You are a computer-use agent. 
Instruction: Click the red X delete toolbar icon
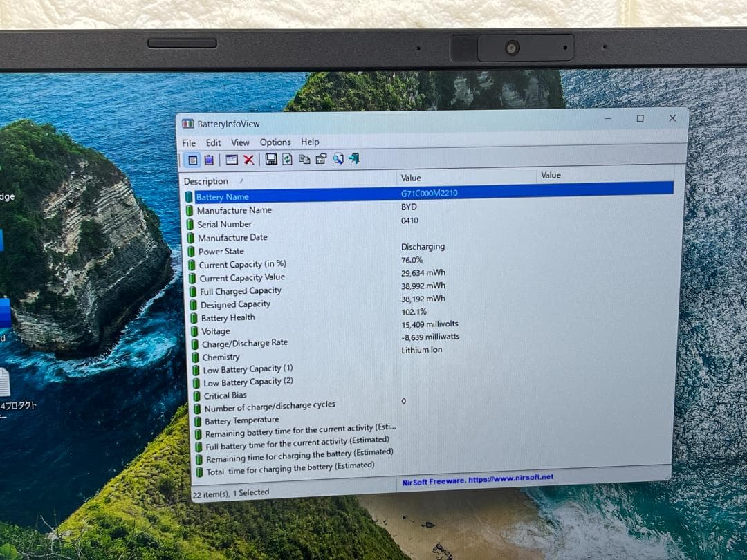249,160
